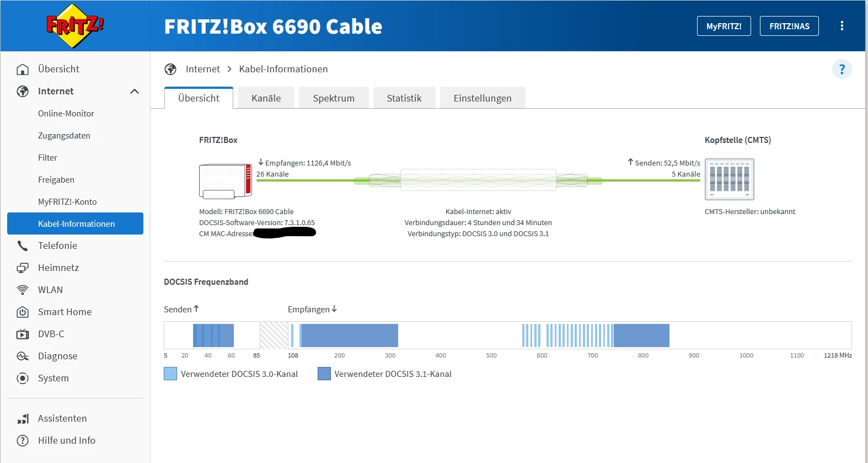This screenshot has height=463, width=868.
Task: Click the Diagnose icon
Action: (23, 356)
